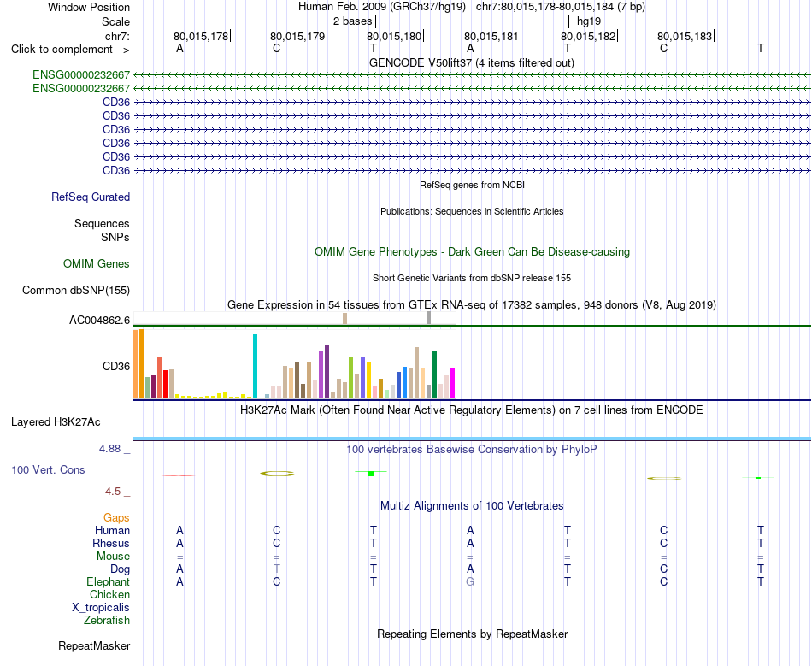Click position label 80,015,179 on the ruler

[x=297, y=36]
